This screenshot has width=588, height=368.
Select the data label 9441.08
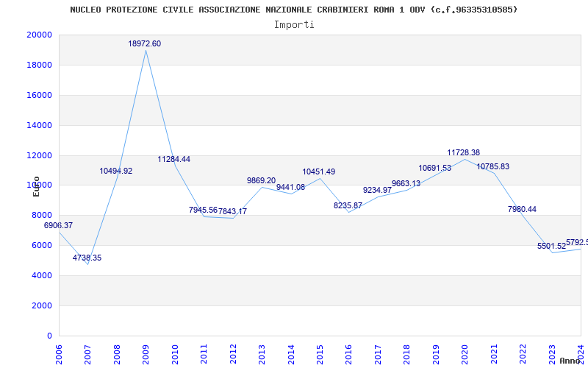[290, 187]
